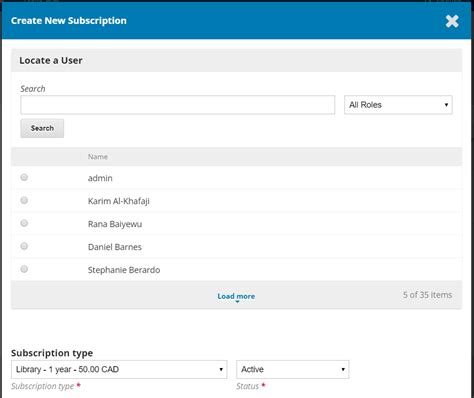
Task: Click the 5 of 35 items count
Action: tap(427, 295)
